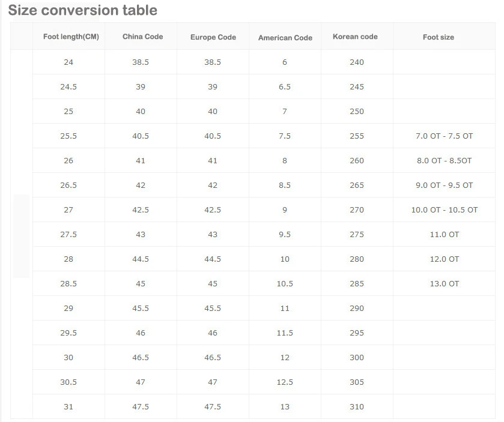Click the American Code column header
The image size is (504, 422).
click(x=285, y=37)
